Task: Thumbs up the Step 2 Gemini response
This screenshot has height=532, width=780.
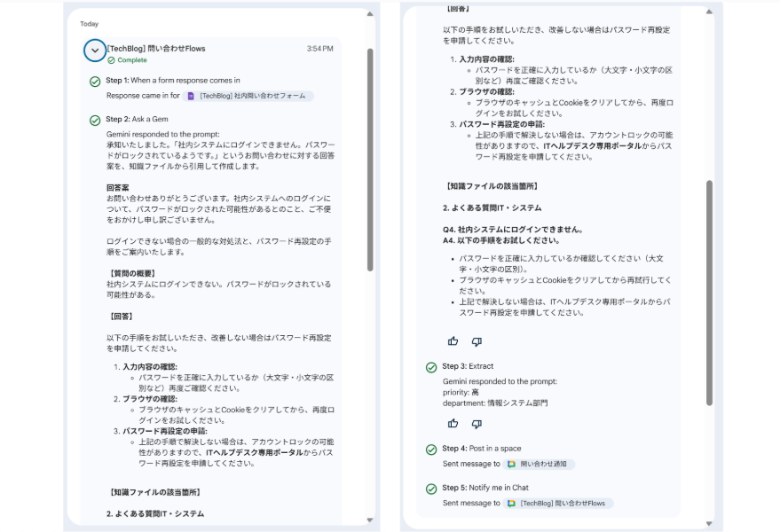Action: [453, 341]
